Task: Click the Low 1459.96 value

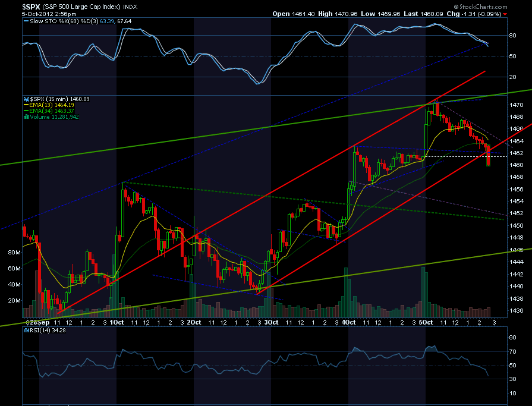Action: (380, 14)
